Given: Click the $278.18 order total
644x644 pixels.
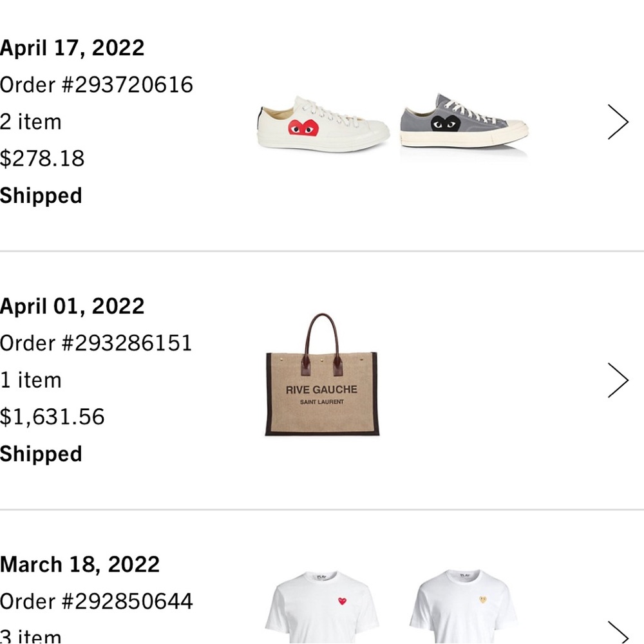Looking at the screenshot, I should point(42,158).
